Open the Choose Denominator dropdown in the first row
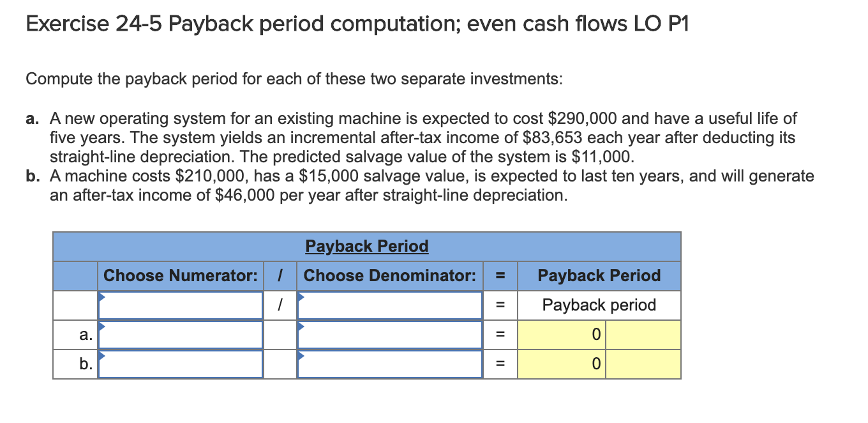The image size is (868, 423). point(389,305)
